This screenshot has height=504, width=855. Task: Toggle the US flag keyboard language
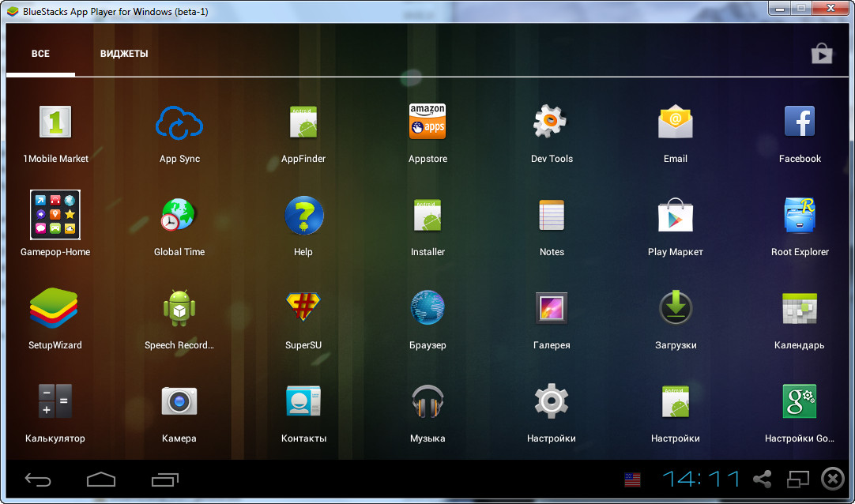point(632,480)
